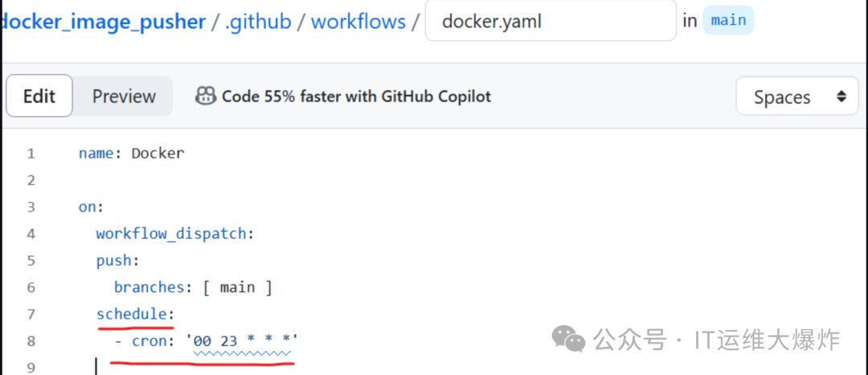Switch to the Edit tab
868x375 pixels.
[39, 96]
